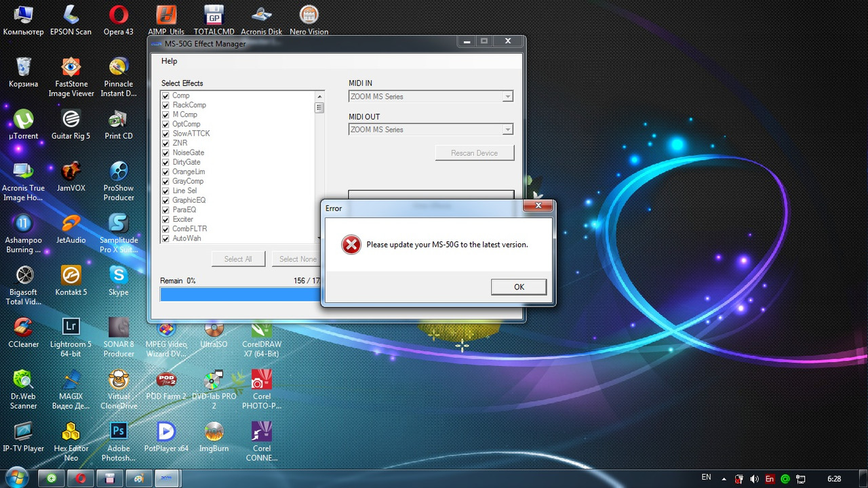Image resolution: width=868 pixels, height=488 pixels.
Task: Launch Dr.Web Scanner shortcut
Action: coord(23,390)
